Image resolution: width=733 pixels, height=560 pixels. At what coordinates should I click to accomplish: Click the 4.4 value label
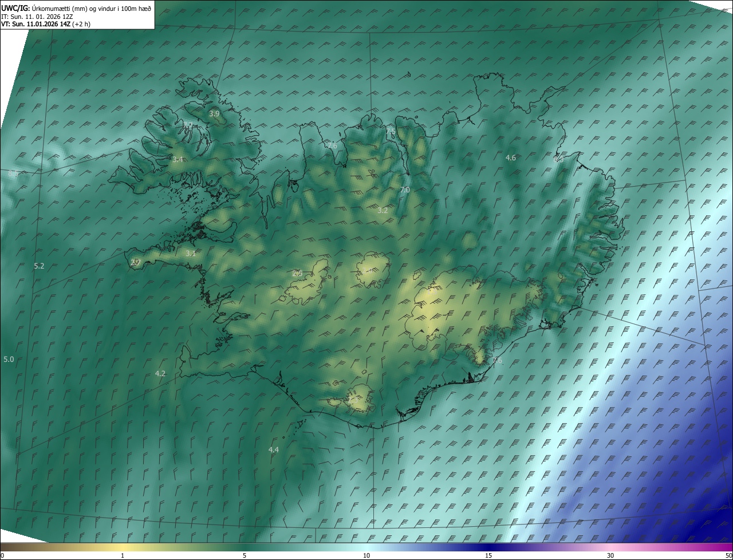tap(274, 450)
